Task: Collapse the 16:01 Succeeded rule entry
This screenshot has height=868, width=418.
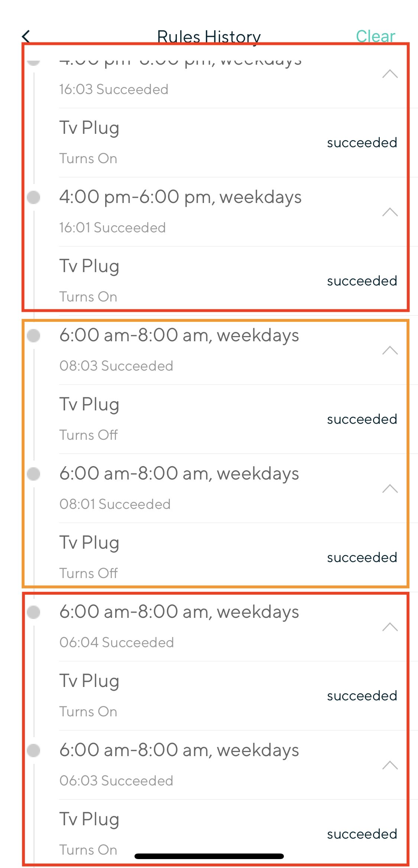Action: point(390,212)
